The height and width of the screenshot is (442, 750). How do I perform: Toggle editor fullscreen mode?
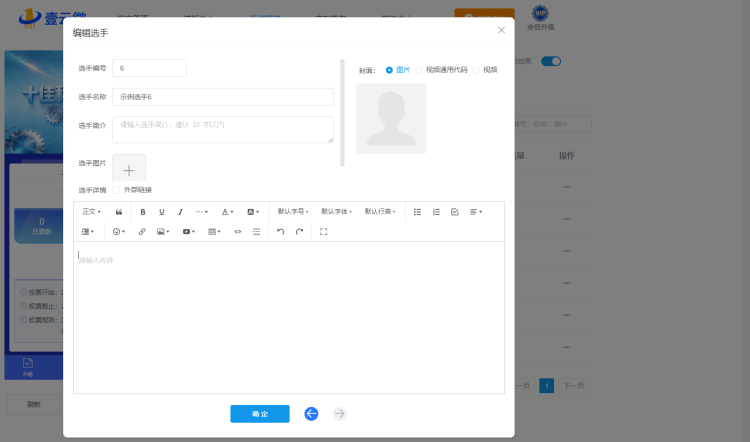click(x=323, y=232)
